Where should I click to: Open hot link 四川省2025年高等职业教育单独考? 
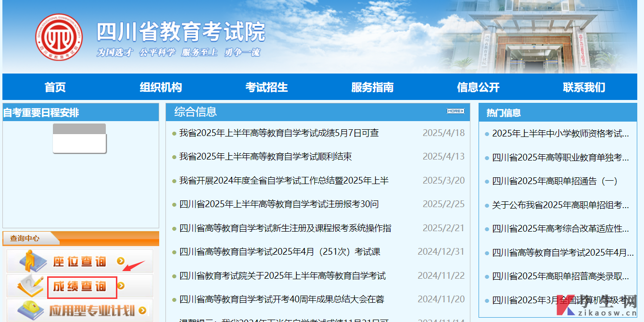(x=560, y=157)
